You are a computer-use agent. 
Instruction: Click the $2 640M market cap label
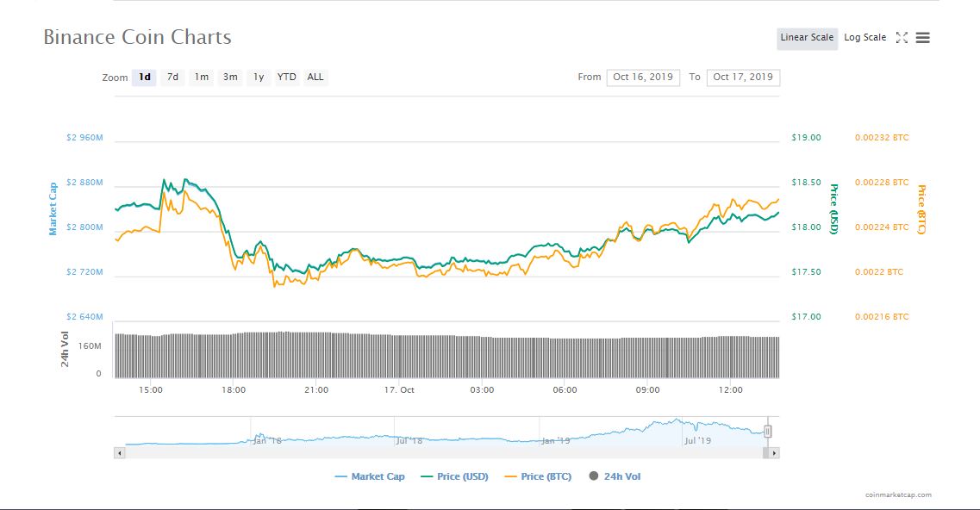(x=84, y=317)
